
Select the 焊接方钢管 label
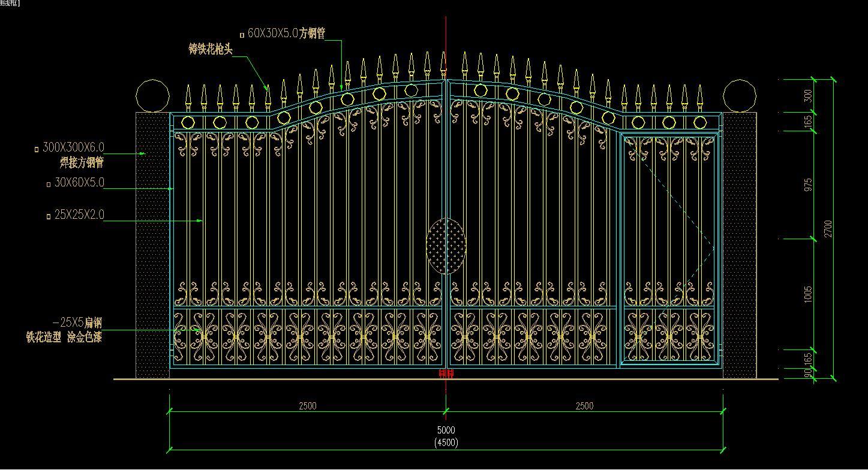82,163
